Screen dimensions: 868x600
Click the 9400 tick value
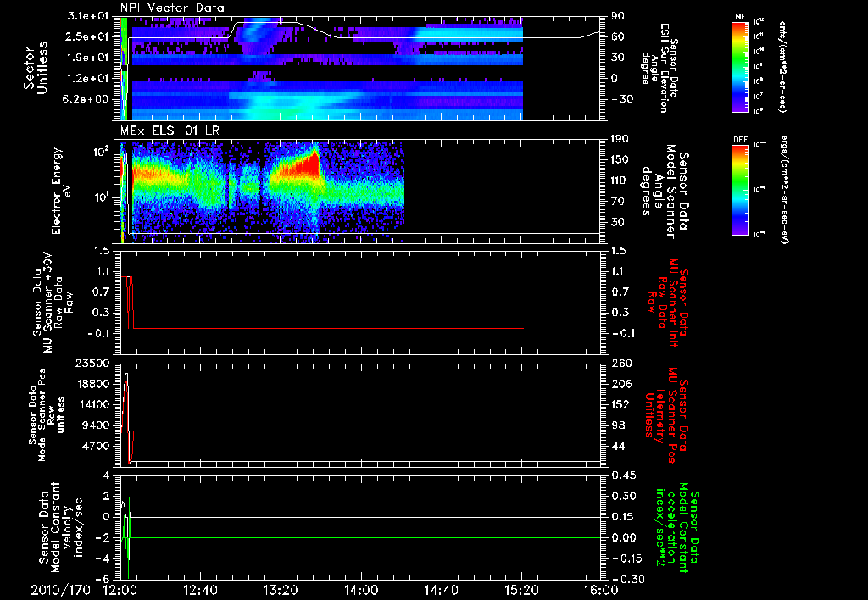(97, 425)
